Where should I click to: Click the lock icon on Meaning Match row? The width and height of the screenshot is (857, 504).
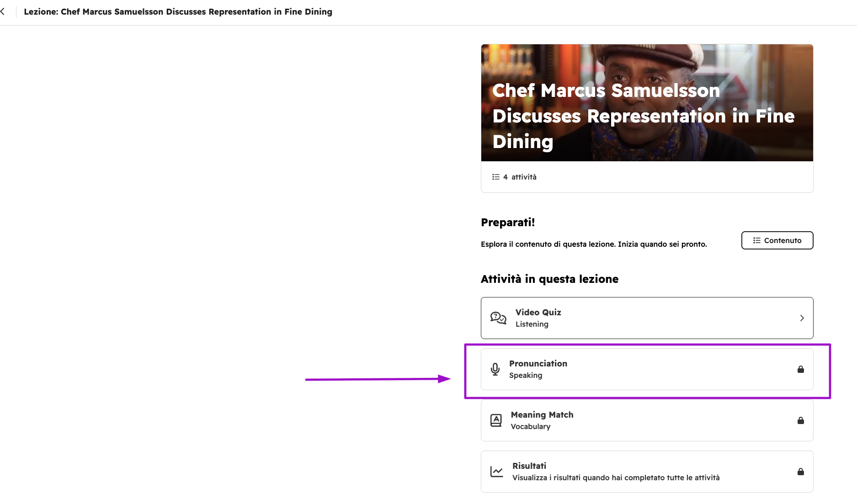coord(801,420)
